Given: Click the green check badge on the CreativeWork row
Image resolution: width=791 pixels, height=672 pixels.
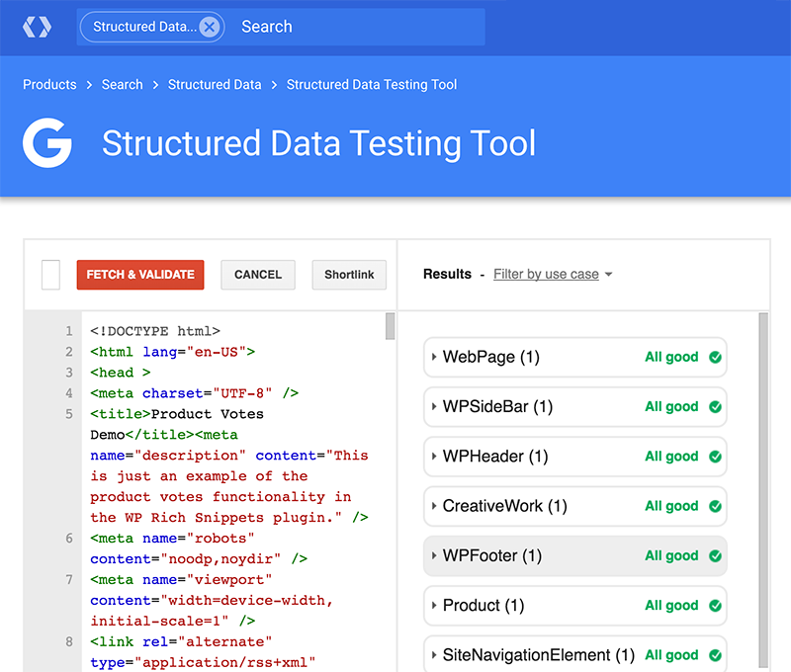Looking at the screenshot, I should tap(715, 506).
